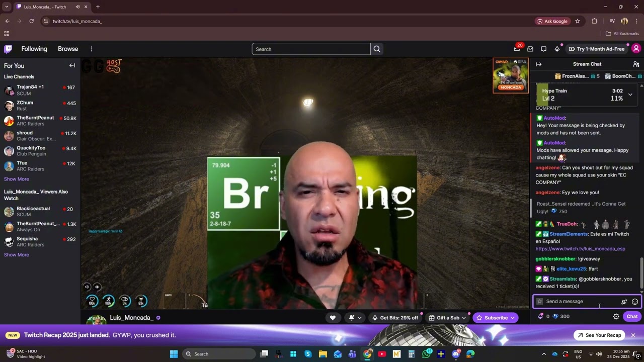The image size is (644, 362).
Task: Click the gobblersknobber username in chat
Action: point(555,259)
